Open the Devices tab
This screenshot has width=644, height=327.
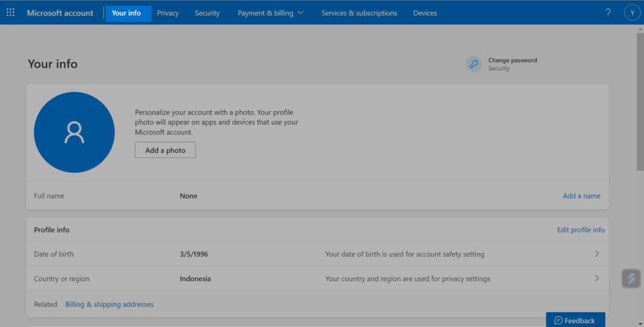tap(425, 13)
